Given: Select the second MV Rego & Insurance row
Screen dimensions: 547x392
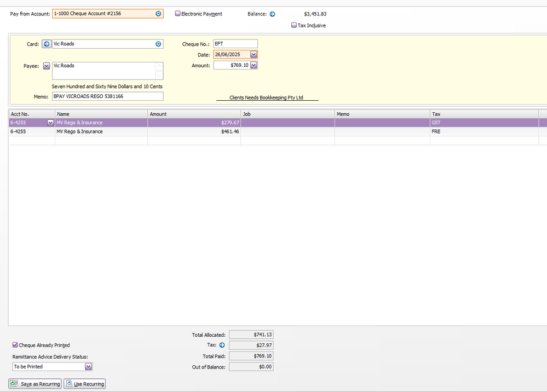Looking at the screenshot, I should click(x=101, y=132).
